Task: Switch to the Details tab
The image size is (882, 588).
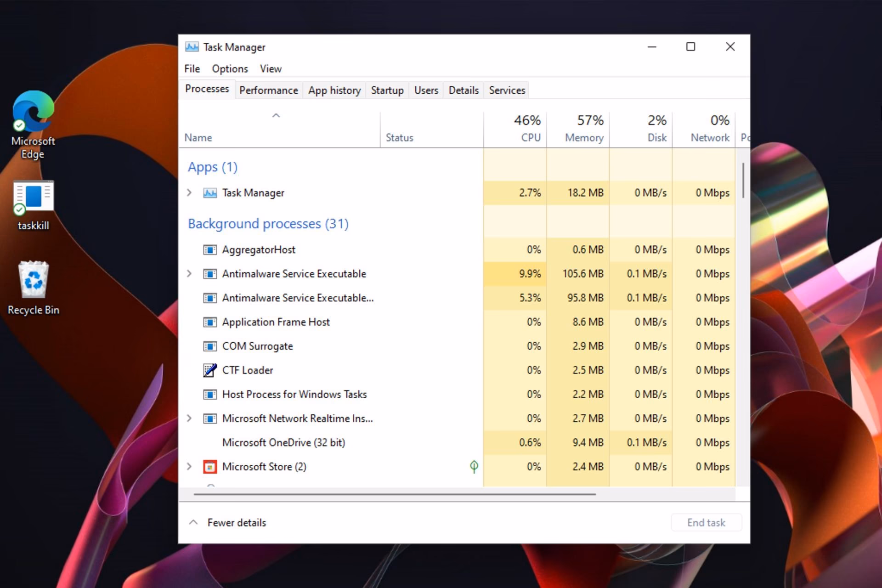Action: [x=464, y=90]
